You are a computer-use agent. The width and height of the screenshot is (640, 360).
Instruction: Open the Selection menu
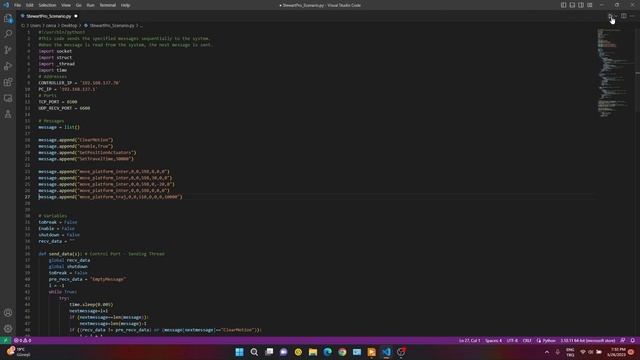[x=47, y=5]
